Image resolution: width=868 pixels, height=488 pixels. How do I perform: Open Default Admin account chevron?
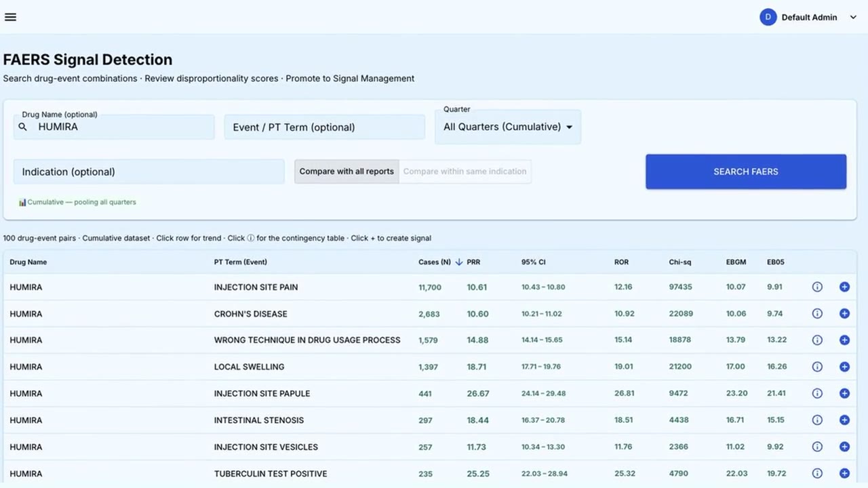pyautogui.click(x=853, y=18)
